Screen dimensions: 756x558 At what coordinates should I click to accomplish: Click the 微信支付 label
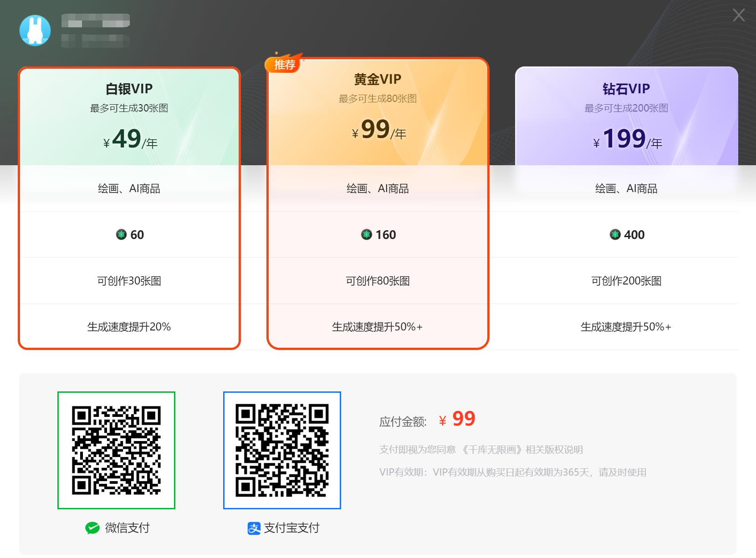128,528
